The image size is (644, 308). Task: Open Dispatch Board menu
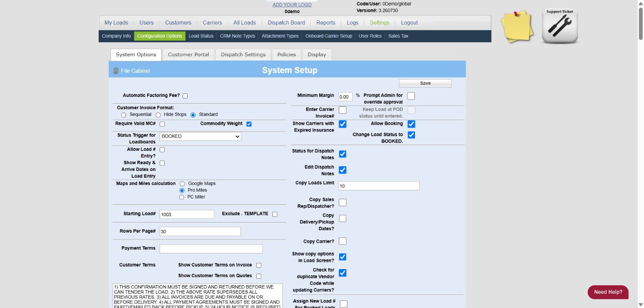[286, 23]
